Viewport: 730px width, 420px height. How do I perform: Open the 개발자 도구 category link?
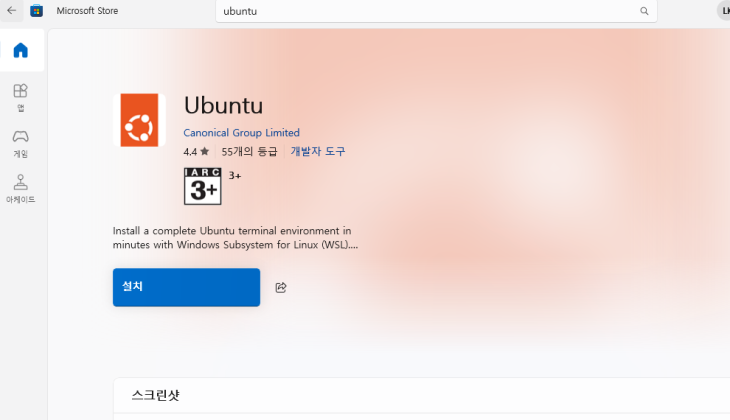click(x=318, y=151)
